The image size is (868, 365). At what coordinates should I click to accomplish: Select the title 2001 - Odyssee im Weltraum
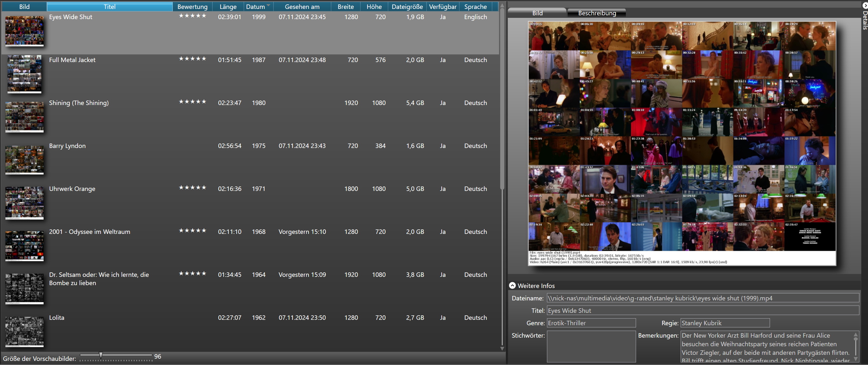[90, 232]
